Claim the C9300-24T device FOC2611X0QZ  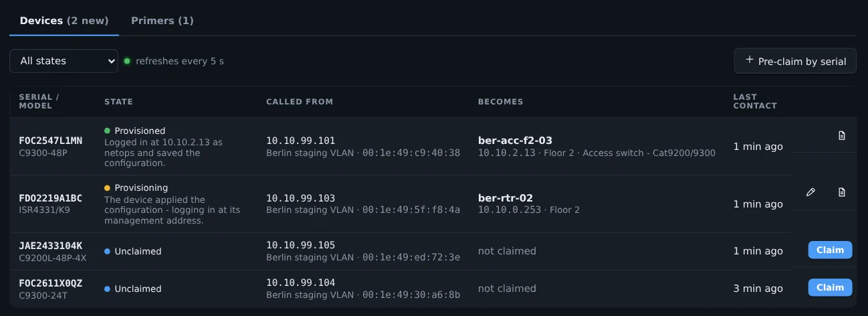[x=830, y=287]
